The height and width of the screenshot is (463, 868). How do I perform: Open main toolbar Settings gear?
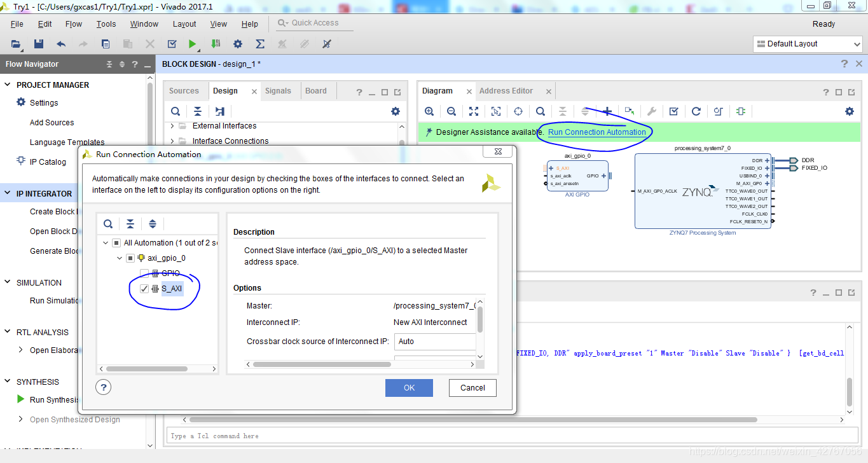(x=238, y=44)
